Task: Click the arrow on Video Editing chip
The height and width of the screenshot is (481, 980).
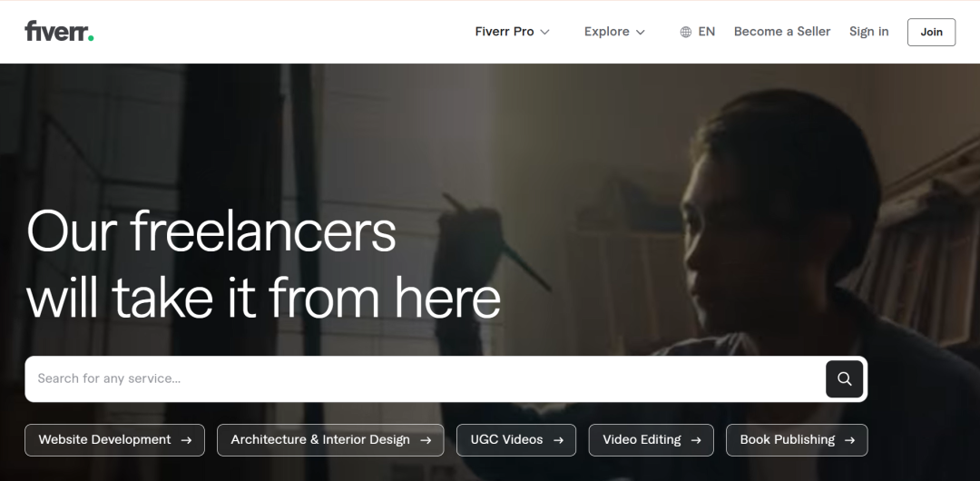Action: click(696, 440)
